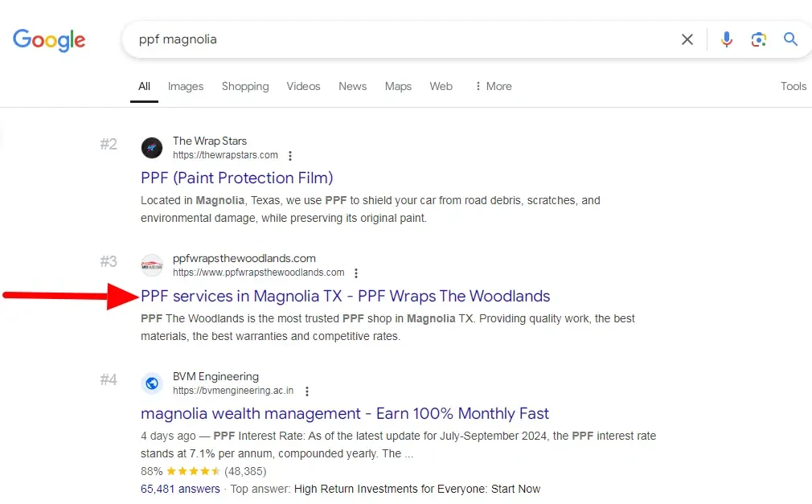
Task: Click the blue magnifier search icon
Action: click(790, 39)
